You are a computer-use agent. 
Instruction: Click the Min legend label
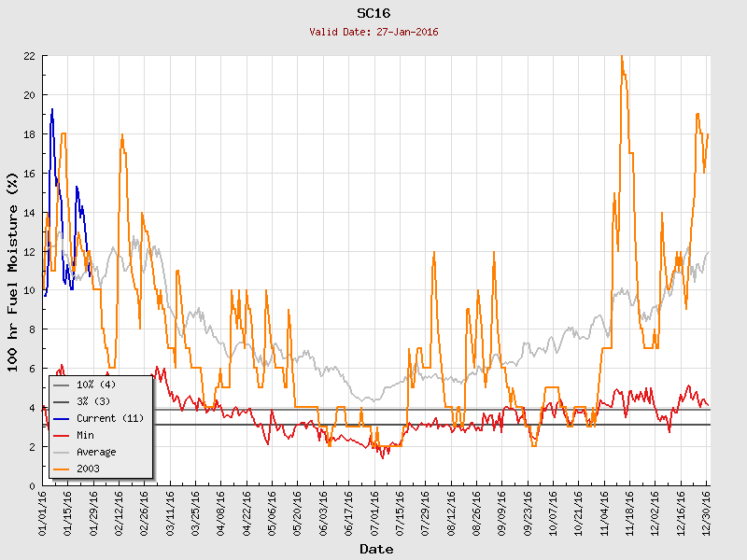coord(86,435)
